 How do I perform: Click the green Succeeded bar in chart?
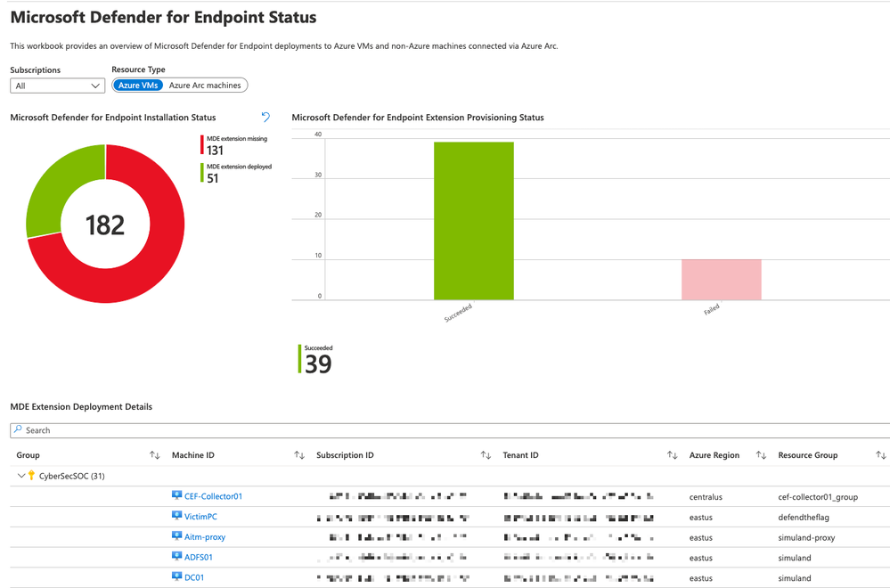(x=473, y=221)
